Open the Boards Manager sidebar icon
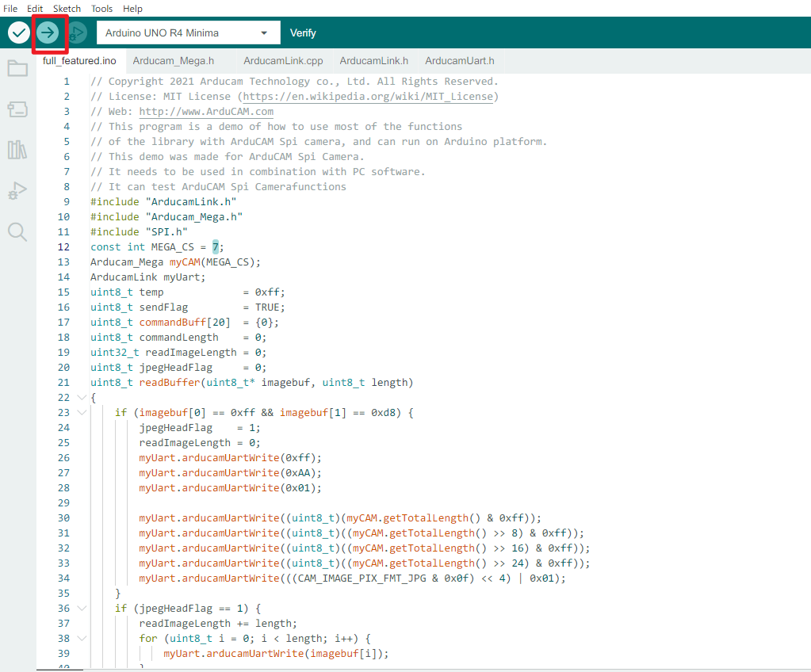This screenshot has height=672, width=811. click(x=17, y=109)
